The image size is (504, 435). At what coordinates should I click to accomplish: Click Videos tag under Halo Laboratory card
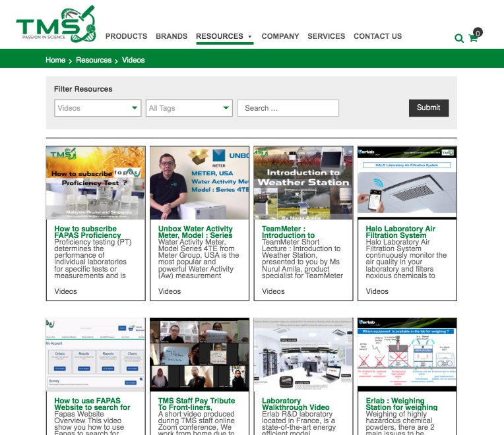[377, 291]
